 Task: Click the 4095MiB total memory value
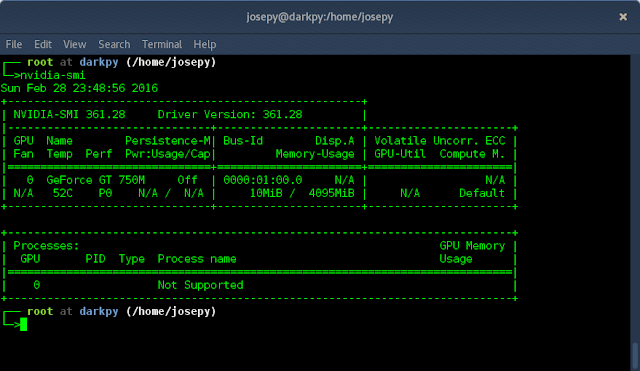pyautogui.click(x=331, y=193)
